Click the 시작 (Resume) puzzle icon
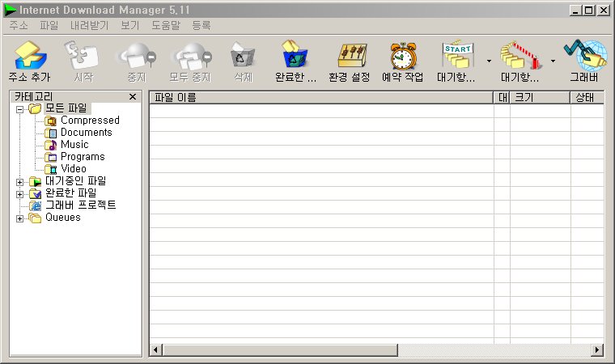The image size is (615, 364). (80, 55)
